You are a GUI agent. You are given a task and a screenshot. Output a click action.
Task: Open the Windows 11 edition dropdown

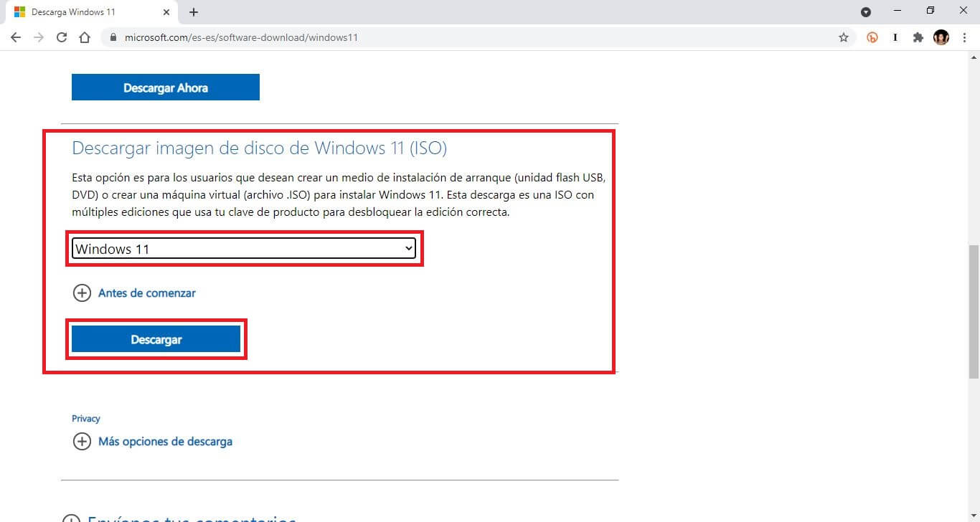pos(244,249)
